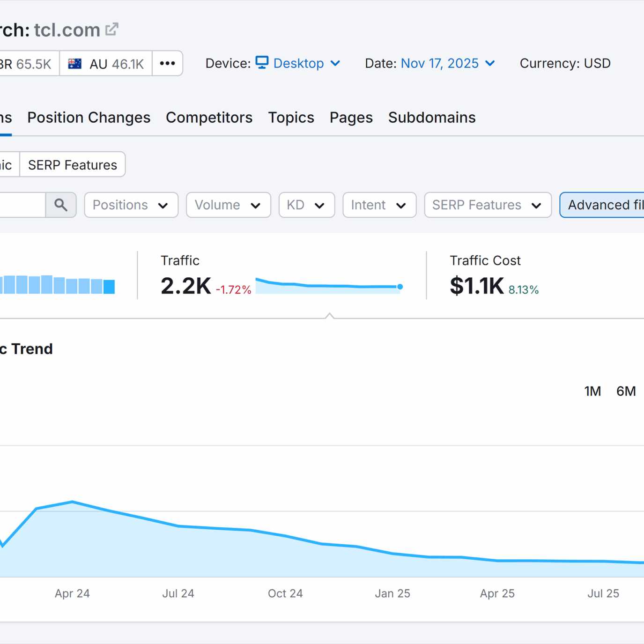The width and height of the screenshot is (644, 644).
Task: Open the Competitors tab
Action: tap(209, 118)
